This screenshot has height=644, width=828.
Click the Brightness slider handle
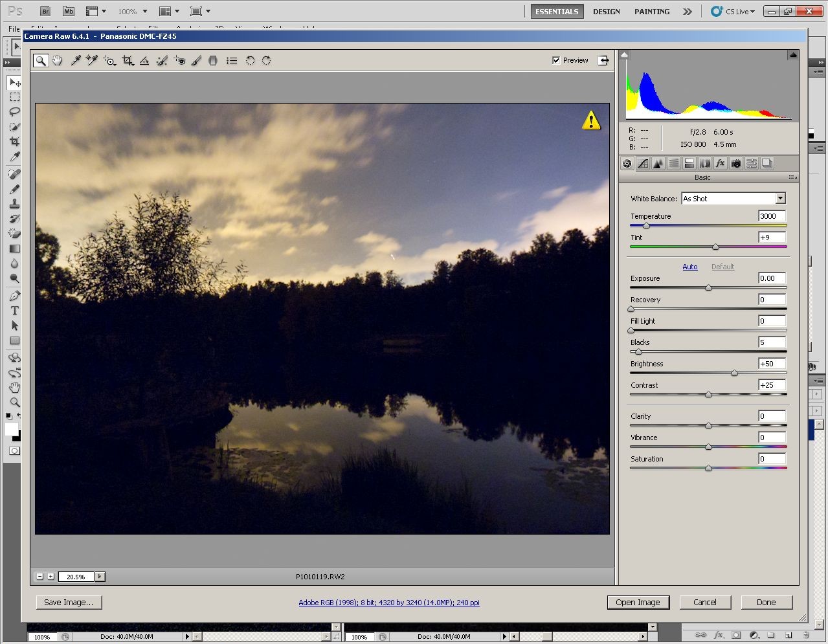734,373
